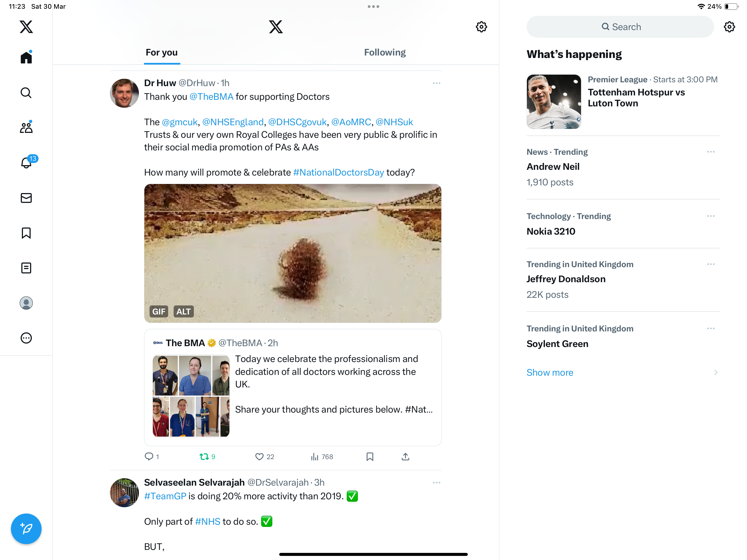Click Show more trends link
The height and width of the screenshot is (560, 747).
click(x=550, y=372)
